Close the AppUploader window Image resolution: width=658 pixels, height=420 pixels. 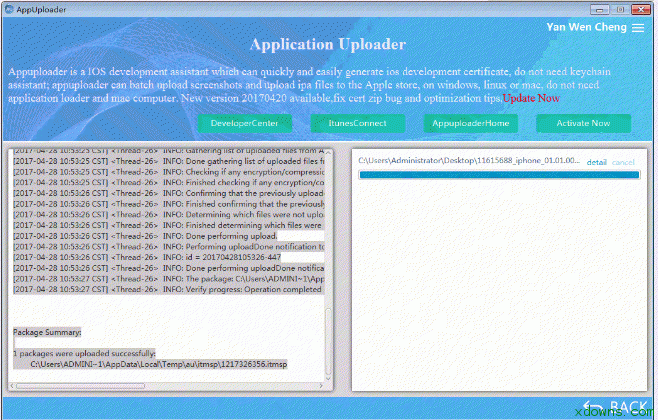click(641, 9)
